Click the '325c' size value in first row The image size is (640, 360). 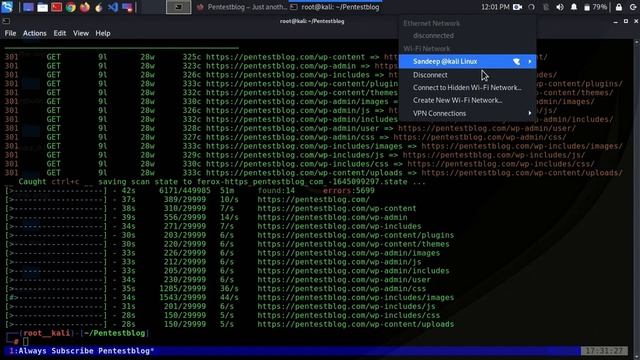[192, 57]
